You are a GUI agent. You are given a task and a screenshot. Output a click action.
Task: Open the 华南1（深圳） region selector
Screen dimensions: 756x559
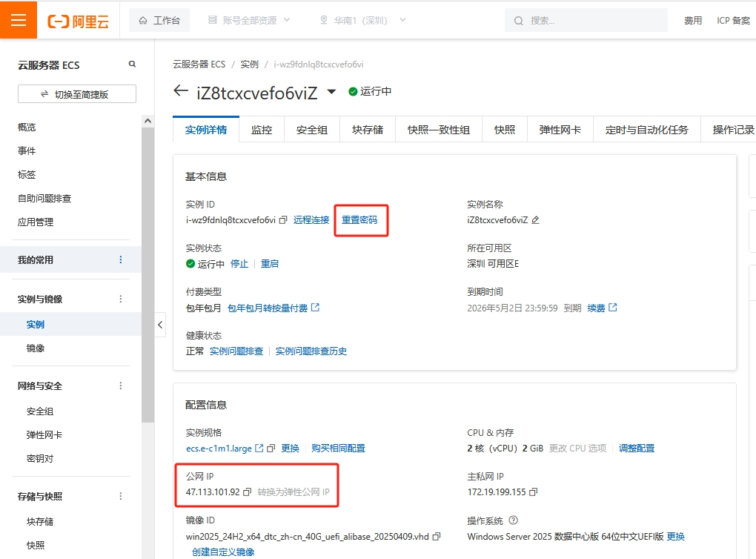pos(362,20)
